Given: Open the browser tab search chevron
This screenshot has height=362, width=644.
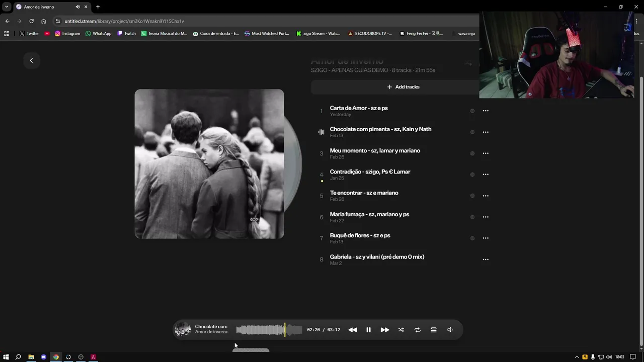Looking at the screenshot, I should (7, 7).
